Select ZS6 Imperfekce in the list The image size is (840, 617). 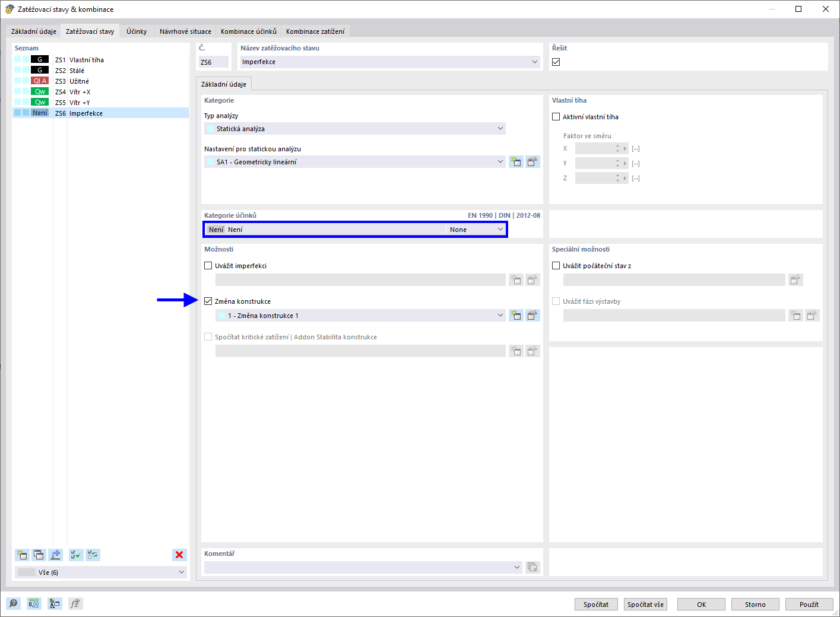click(x=100, y=113)
